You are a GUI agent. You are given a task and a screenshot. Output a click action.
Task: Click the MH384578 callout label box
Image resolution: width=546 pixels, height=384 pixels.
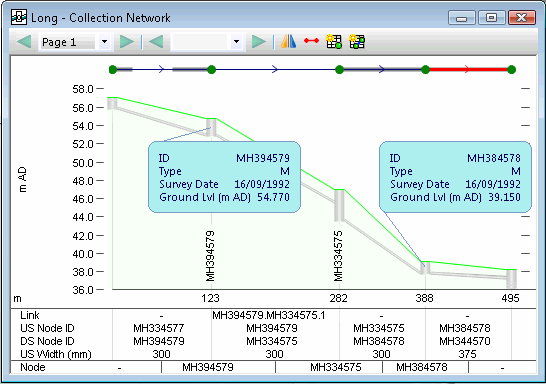455,177
